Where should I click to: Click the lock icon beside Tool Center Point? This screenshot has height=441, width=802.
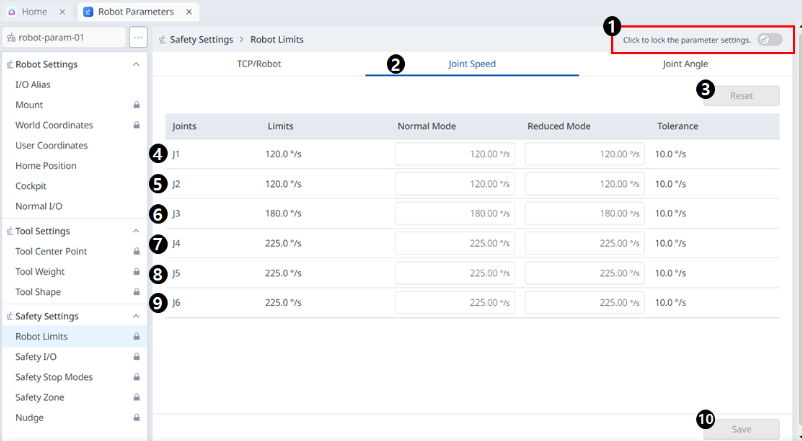[136, 251]
